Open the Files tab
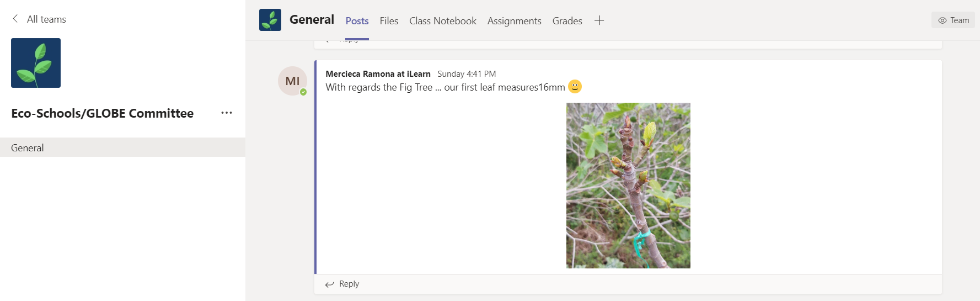980x301 pixels. pos(389,21)
